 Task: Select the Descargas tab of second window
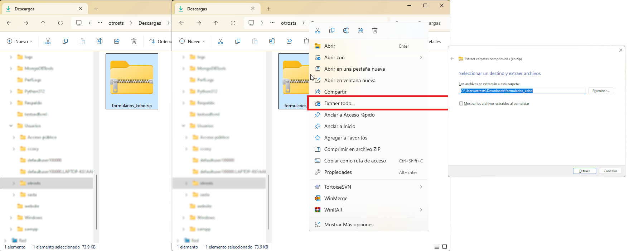pyautogui.click(x=217, y=9)
